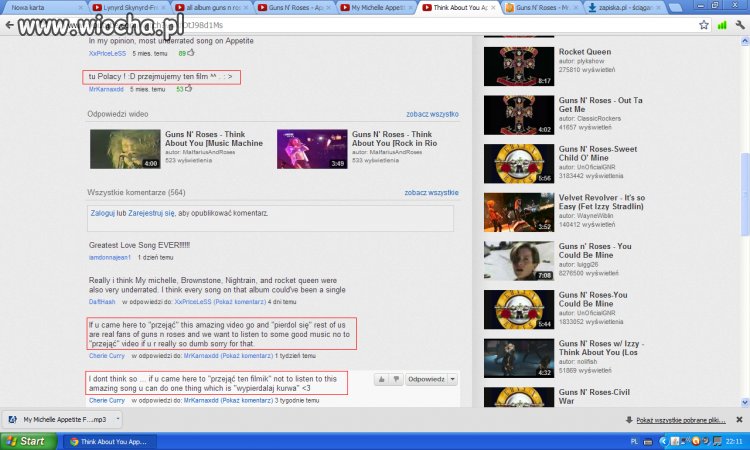Open Music Machine video response thumbnail
Screen dimensions: 750x450
(x=125, y=149)
